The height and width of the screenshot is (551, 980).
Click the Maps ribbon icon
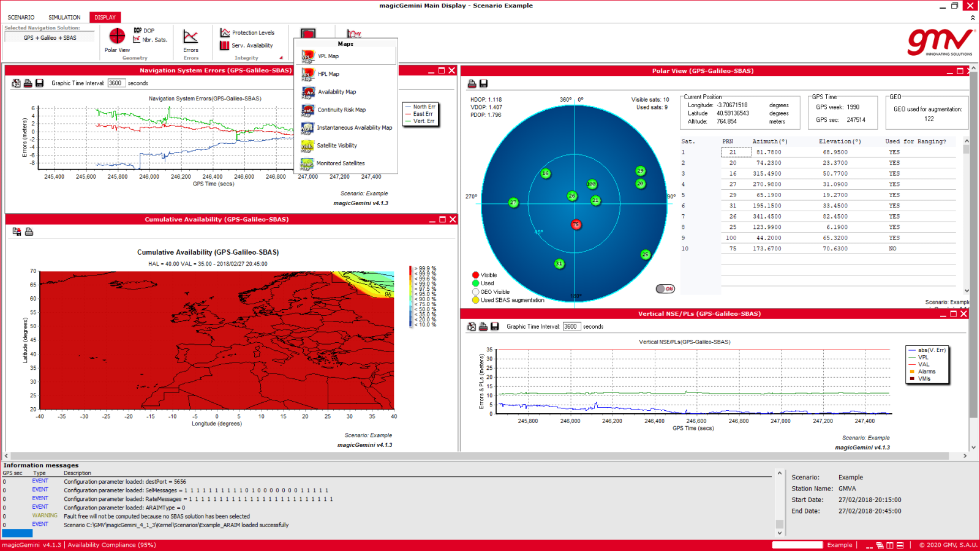click(x=308, y=34)
